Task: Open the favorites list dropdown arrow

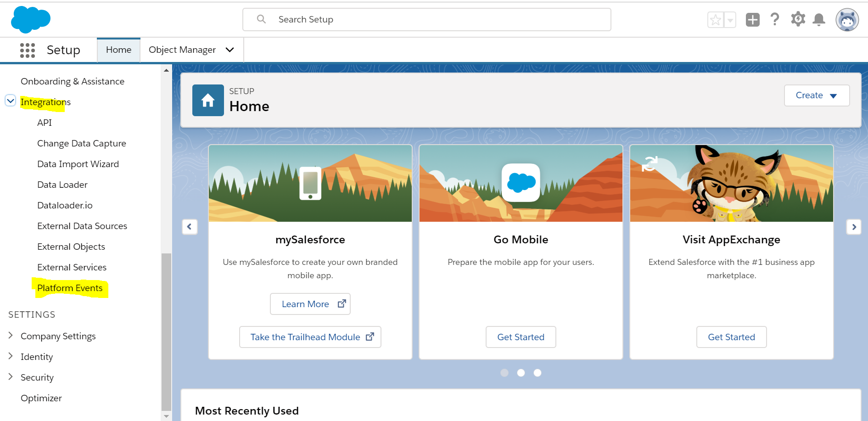Action: coord(730,20)
